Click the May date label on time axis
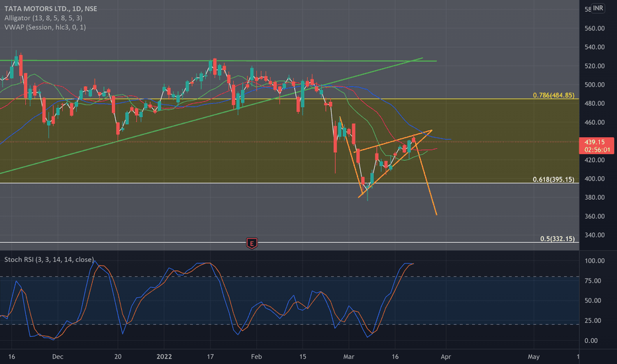This screenshot has width=617, height=364. [534, 357]
